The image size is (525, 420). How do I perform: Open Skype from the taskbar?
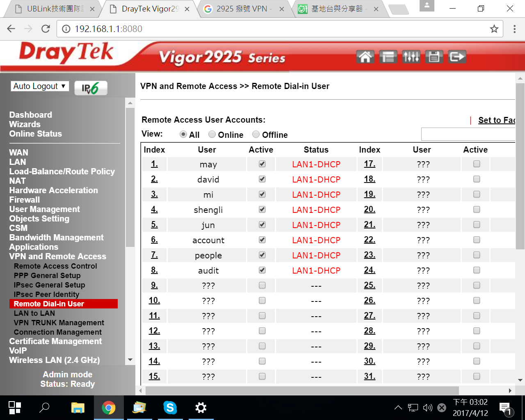170,407
